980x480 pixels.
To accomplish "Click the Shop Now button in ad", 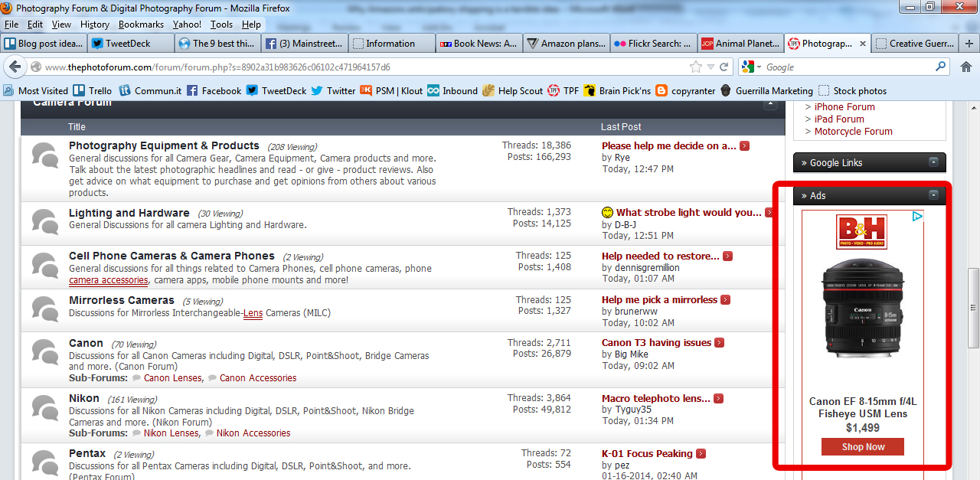I will pyautogui.click(x=863, y=446).
